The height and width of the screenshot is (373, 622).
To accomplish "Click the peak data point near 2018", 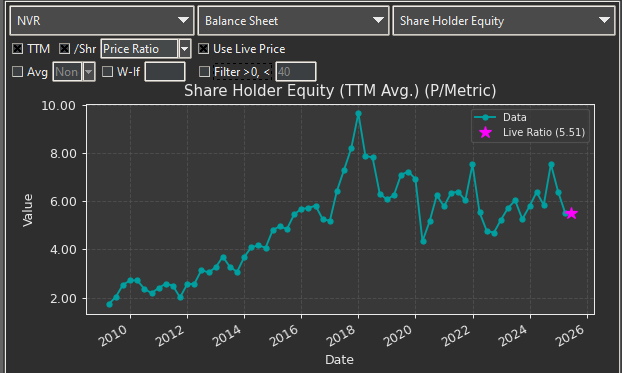I will pos(359,113).
